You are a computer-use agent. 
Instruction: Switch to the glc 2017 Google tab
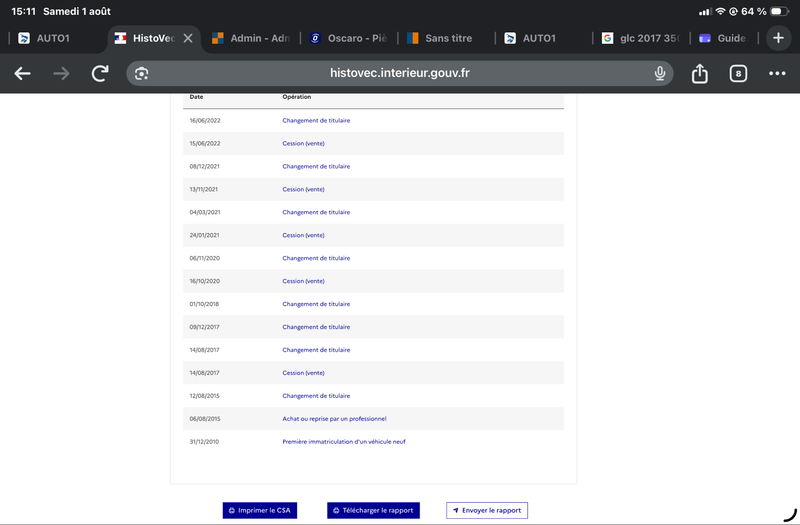[641, 38]
